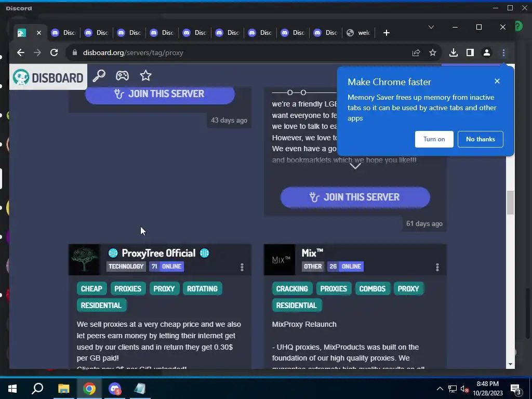Image resolution: width=532 pixels, height=399 pixels.
Task: Click the muted volume tray icon
Action: [x=464, y=389]
